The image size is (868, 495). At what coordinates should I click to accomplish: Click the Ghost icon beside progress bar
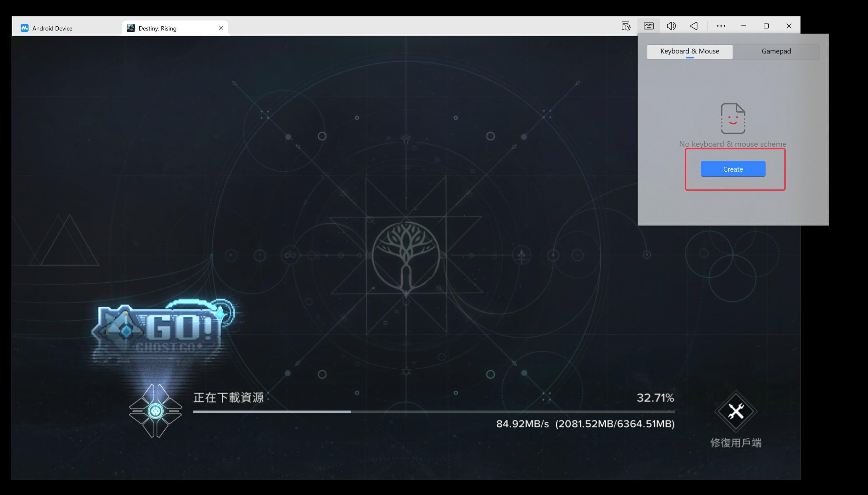click(x=155, y=411)
